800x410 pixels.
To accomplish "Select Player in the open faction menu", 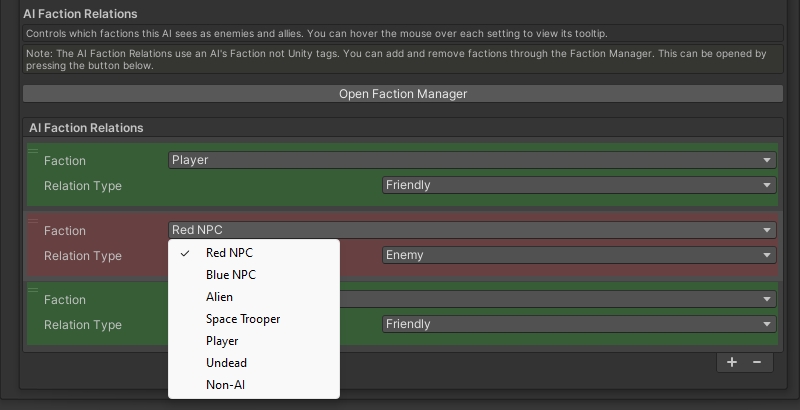I will (x=221, y=341).
